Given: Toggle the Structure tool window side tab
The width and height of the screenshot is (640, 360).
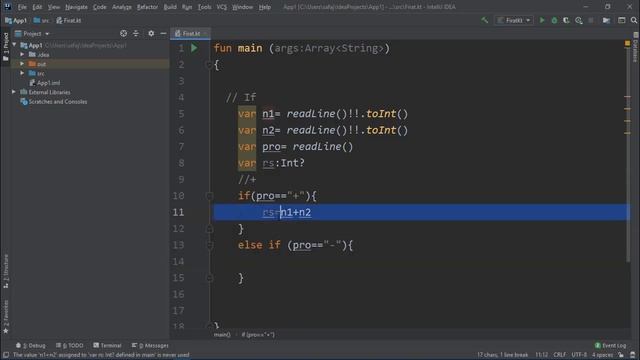Looking at the screenshot, I should [5, 271].
